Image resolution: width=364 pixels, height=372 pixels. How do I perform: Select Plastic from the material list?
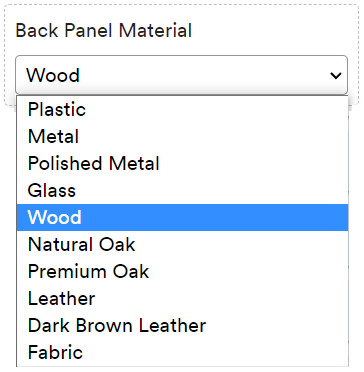pyautogui.click(x=182, y=109)
